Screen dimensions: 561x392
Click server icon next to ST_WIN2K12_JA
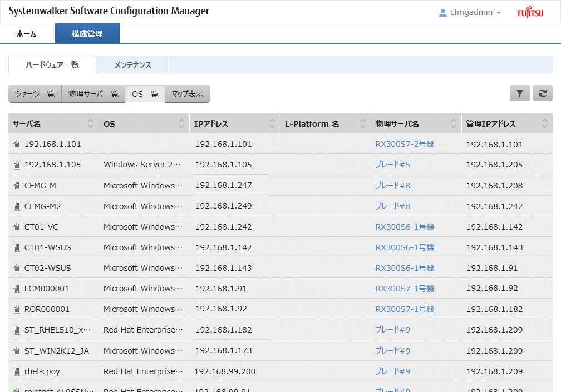pos(17,350)
